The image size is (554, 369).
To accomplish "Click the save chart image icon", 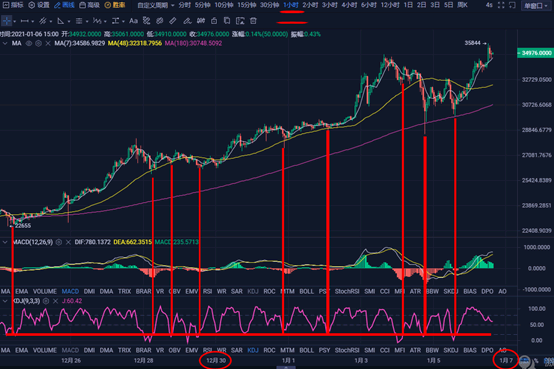I will point(240,21).
